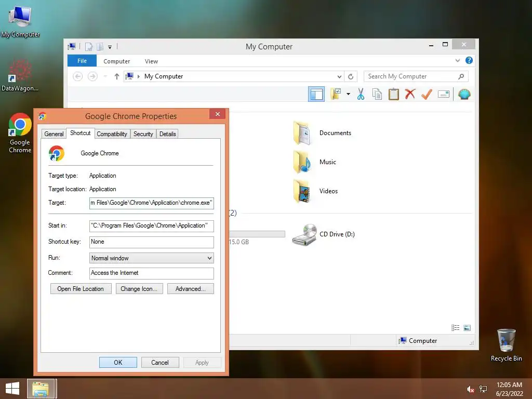532x399 pixels.
Task: Click Change Icon button
Action: (139, 289)
